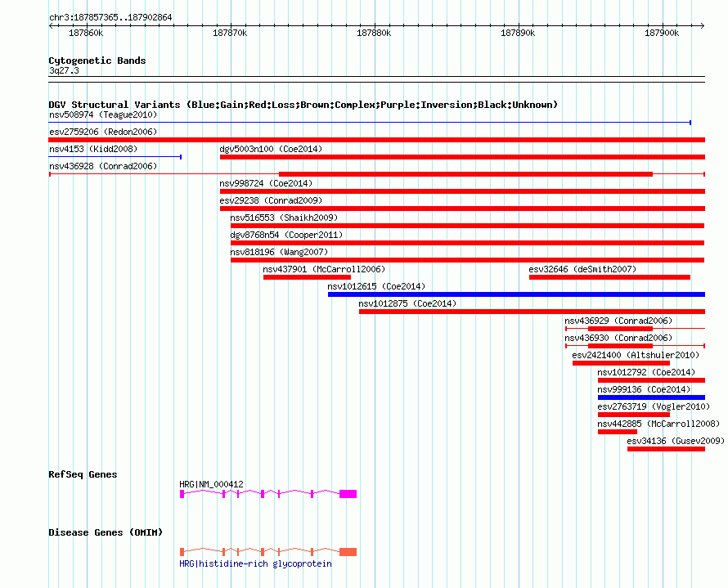Open nsv436929 (Conrad2006) variant label
The width and height of the screenshot is (728, 588).
(x=618, y=321)
